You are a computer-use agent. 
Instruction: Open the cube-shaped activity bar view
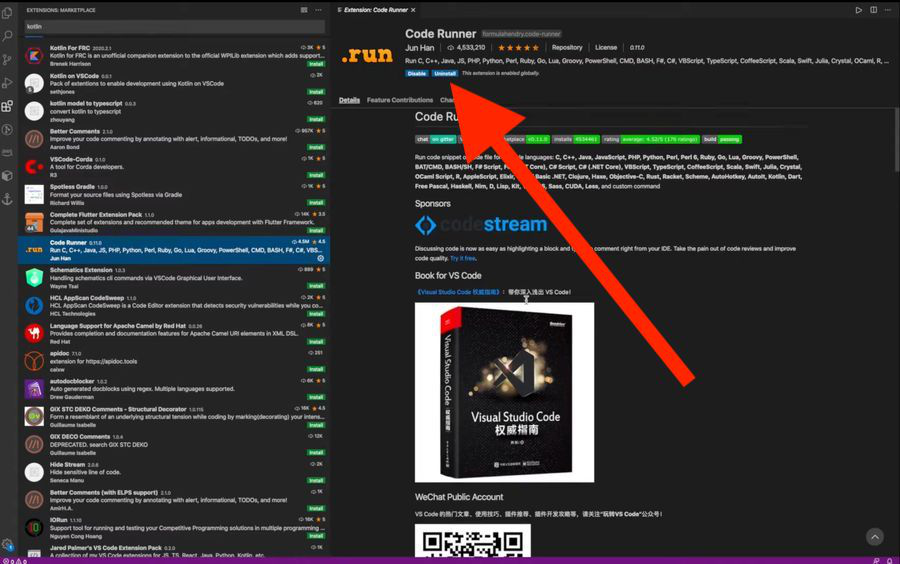(7, 176)
